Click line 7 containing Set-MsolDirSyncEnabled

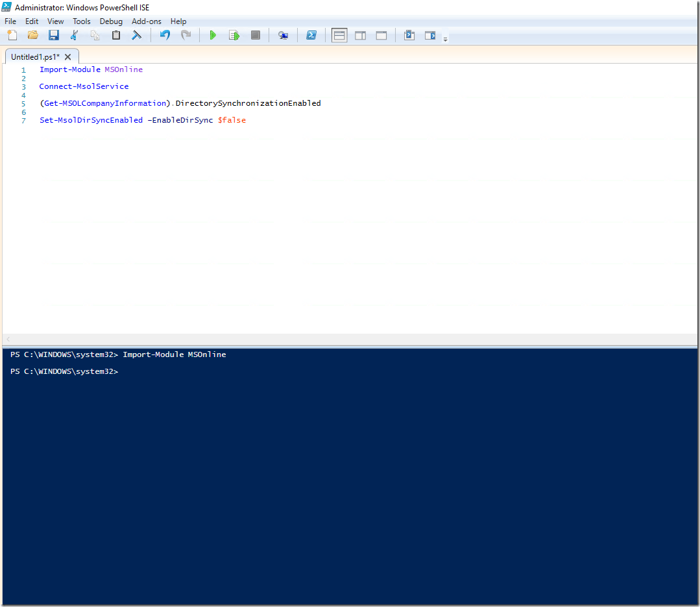143,120
